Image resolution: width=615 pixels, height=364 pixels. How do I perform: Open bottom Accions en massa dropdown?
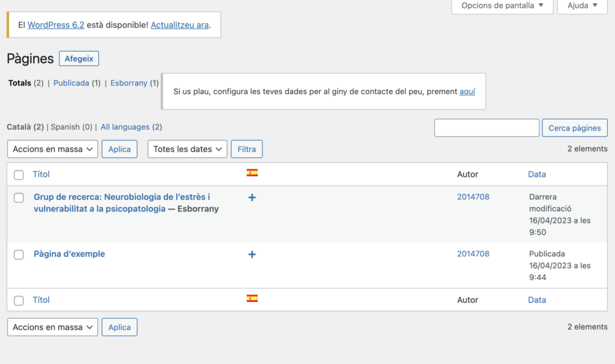53,327
